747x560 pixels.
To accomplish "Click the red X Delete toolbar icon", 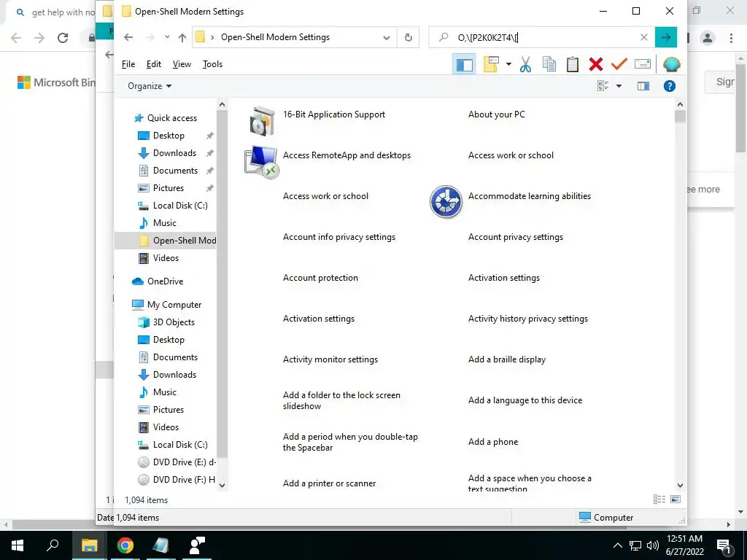I will click(x=596, y=64).
